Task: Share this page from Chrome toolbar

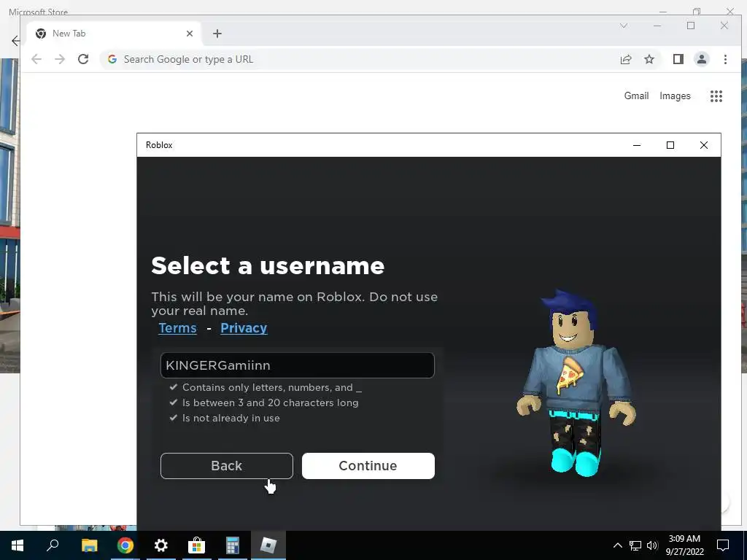Action: pos(625,59)
